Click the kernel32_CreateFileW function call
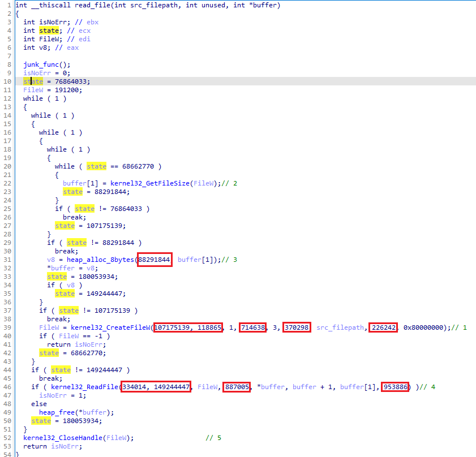The width and height of the screenshot is (476, 457). (110, 327)
